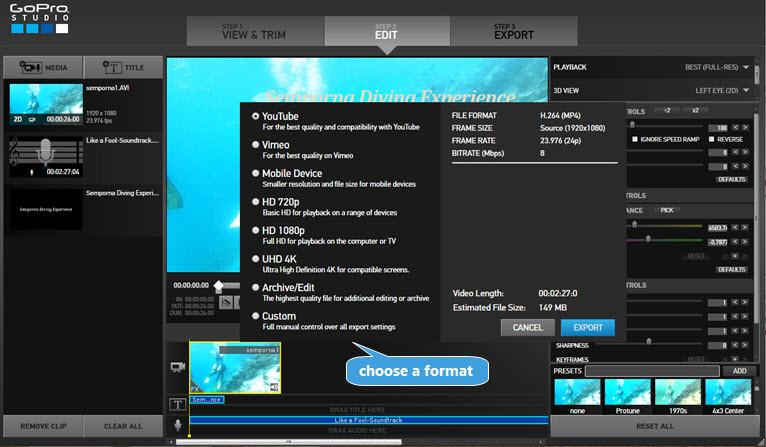Click the sharpness slider handle
Viewport: 766px width, 447px height.
pyautogui.click(x=649, y=341)
